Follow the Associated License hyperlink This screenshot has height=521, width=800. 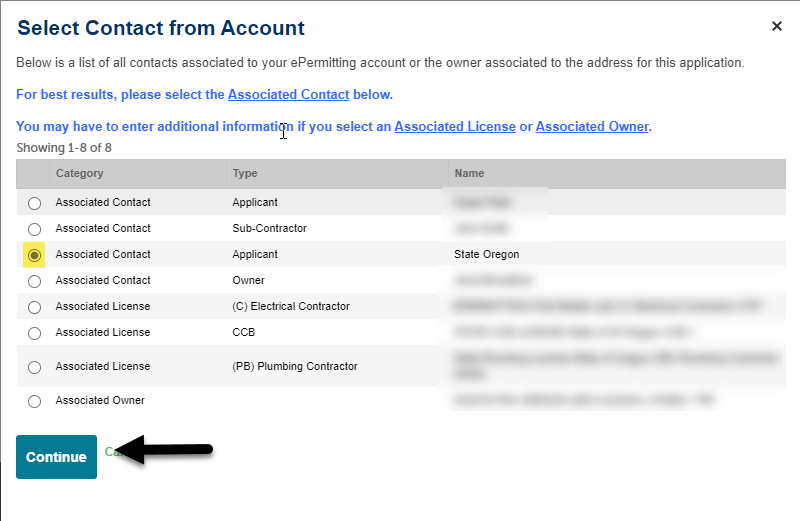[x=455, y=127]
